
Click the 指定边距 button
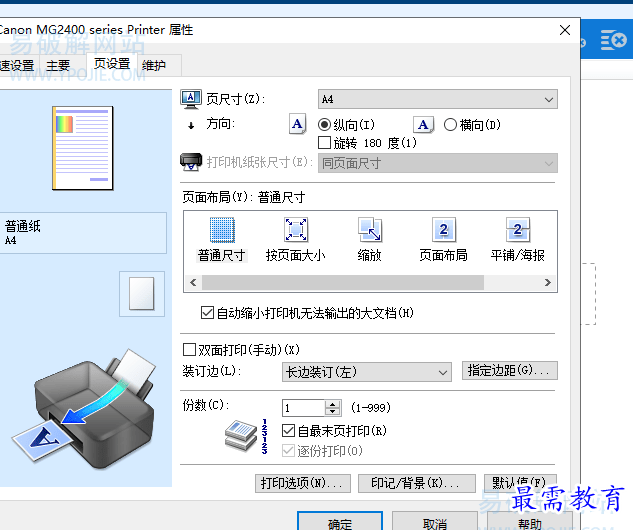click(509, 371)
